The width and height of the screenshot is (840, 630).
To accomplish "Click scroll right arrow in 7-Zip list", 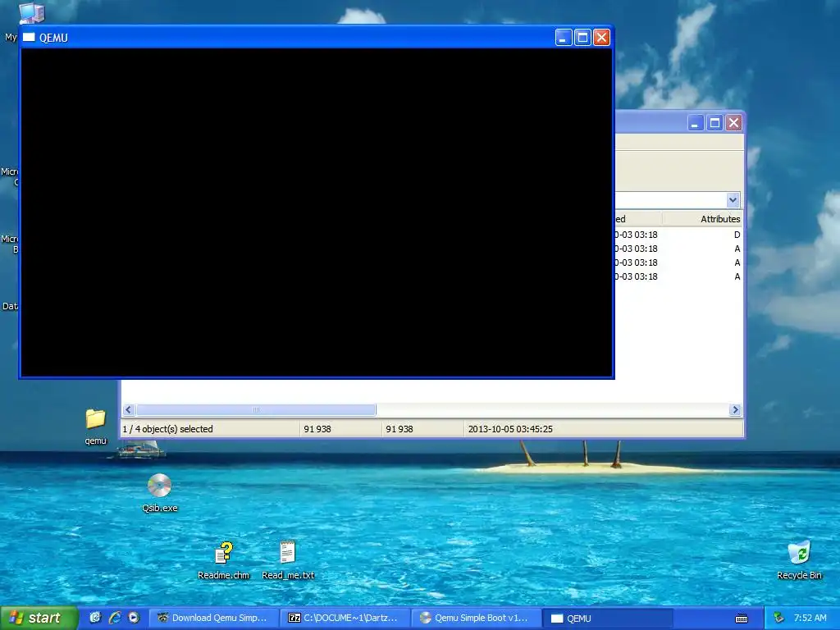I will click(x=735, y=410).
